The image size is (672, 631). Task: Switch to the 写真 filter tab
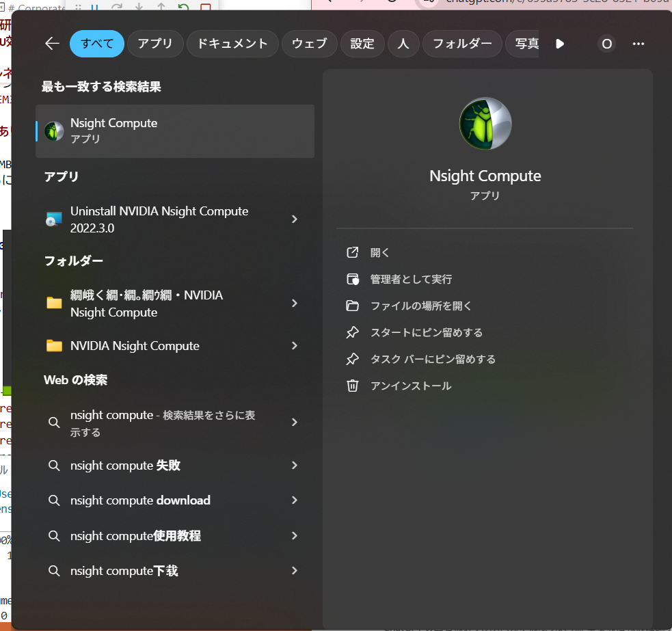523,44
